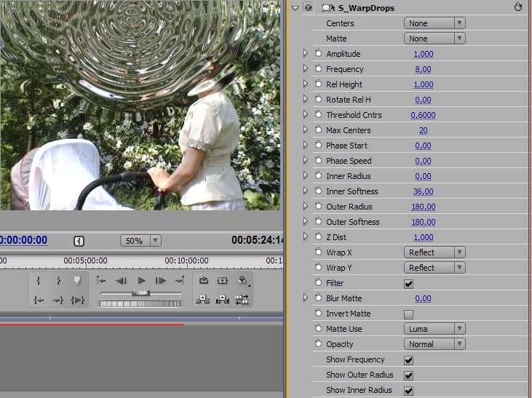Click the Extract button
This screenshot has width=532, height=398.
[x=223, y=300]
